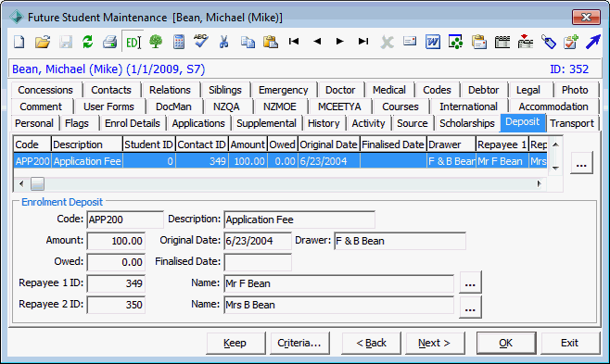
Task: Click the green dots window icon
Action: [x=455, y=42]
